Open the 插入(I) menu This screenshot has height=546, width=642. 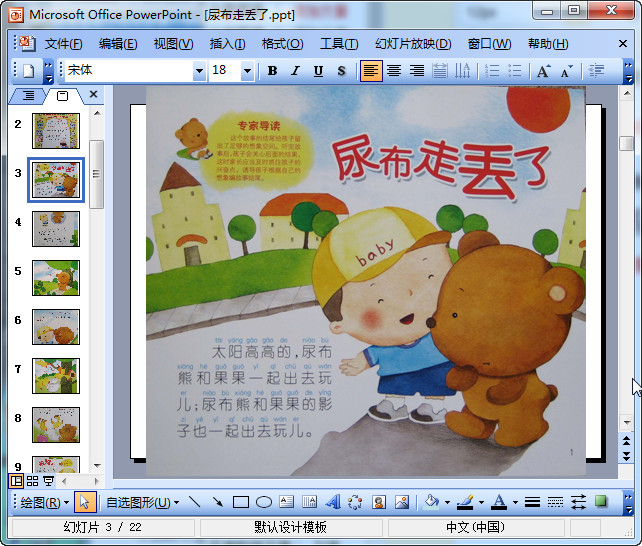[x=228, y=44]
